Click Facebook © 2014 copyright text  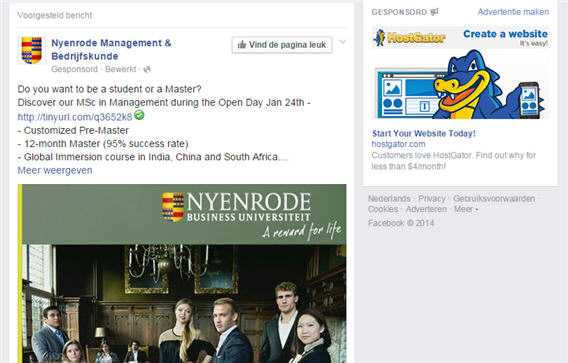pyautogui.click(x=401, y=223)
